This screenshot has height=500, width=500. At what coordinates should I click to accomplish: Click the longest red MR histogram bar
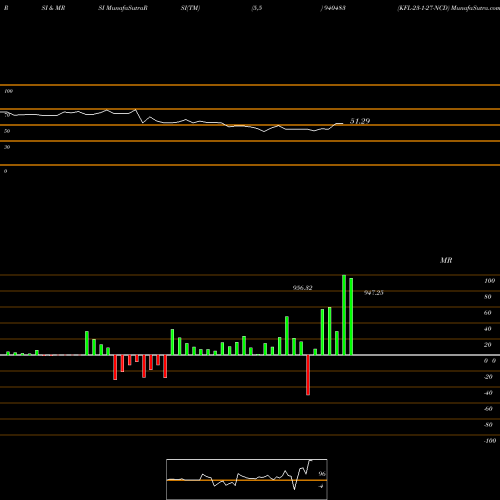pos(308,375)
